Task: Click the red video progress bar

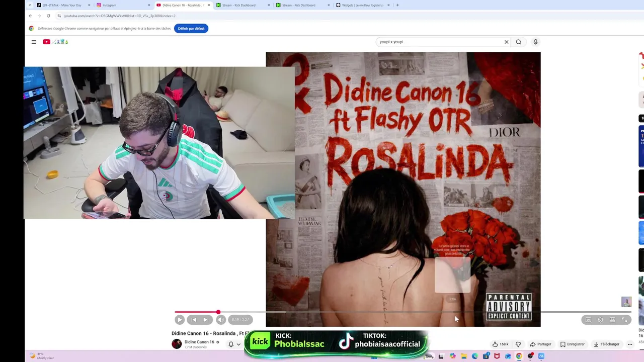Action: 197,312
